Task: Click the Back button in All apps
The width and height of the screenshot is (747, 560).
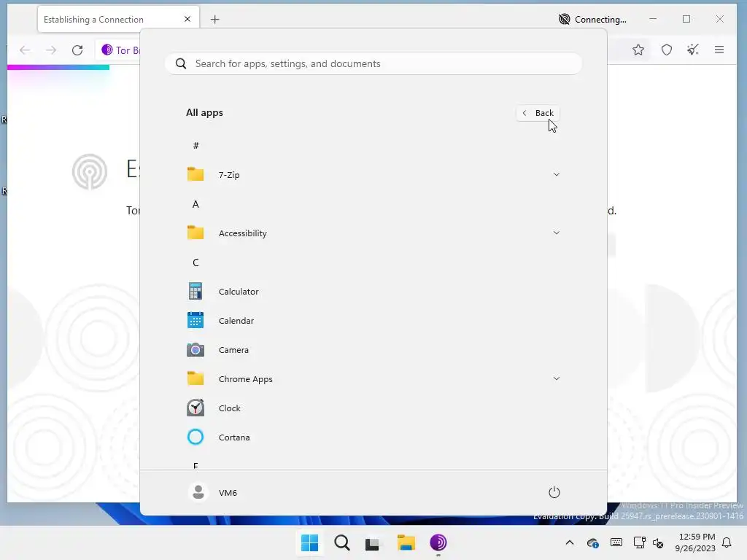Action: click(x=538, y=113)
